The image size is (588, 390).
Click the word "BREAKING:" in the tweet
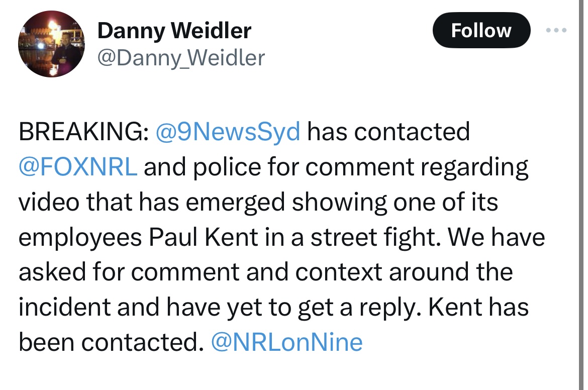click(83, 132)
